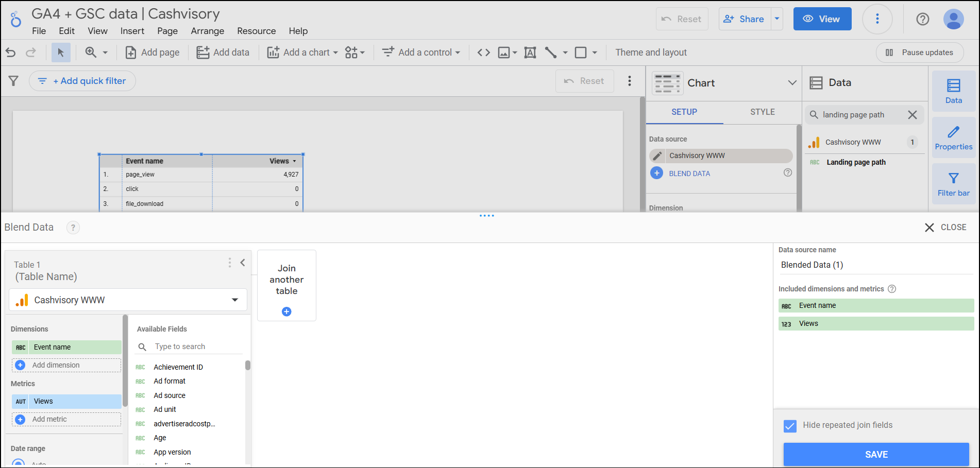Viewport: 980px width, 468px height.
Task: Open the zoom level dropdown arrow
Action: [105, 53]
